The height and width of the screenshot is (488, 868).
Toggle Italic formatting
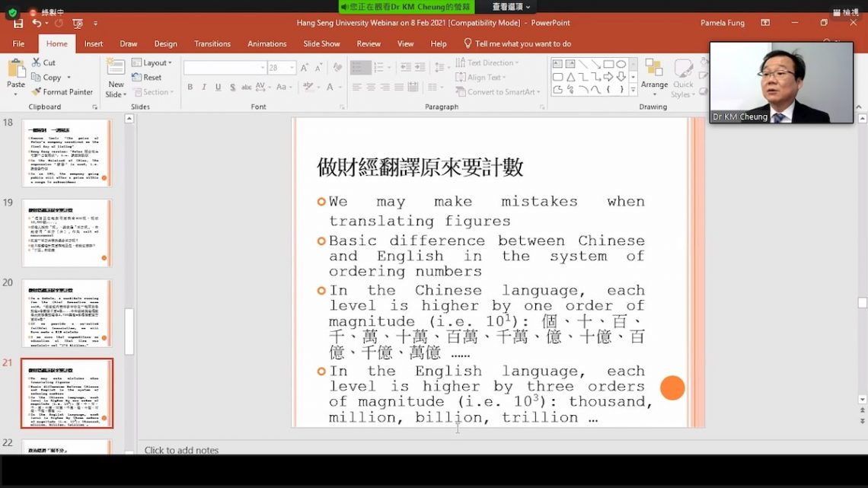click(203, 88)
